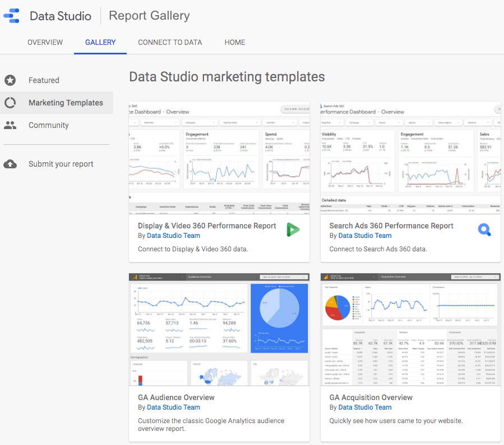Go to the Home tab
Image resolution: width=504 pixels, height=445 pixels.
235,43
